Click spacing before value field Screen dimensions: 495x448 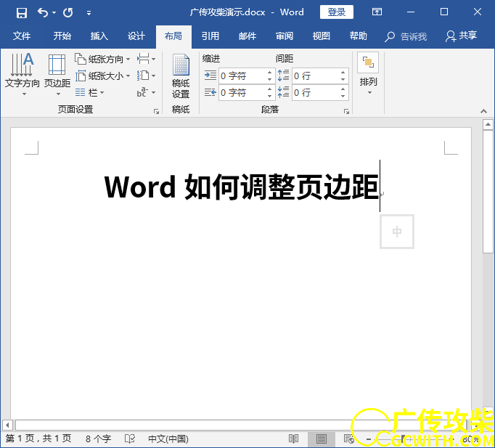tap(316, 76)
